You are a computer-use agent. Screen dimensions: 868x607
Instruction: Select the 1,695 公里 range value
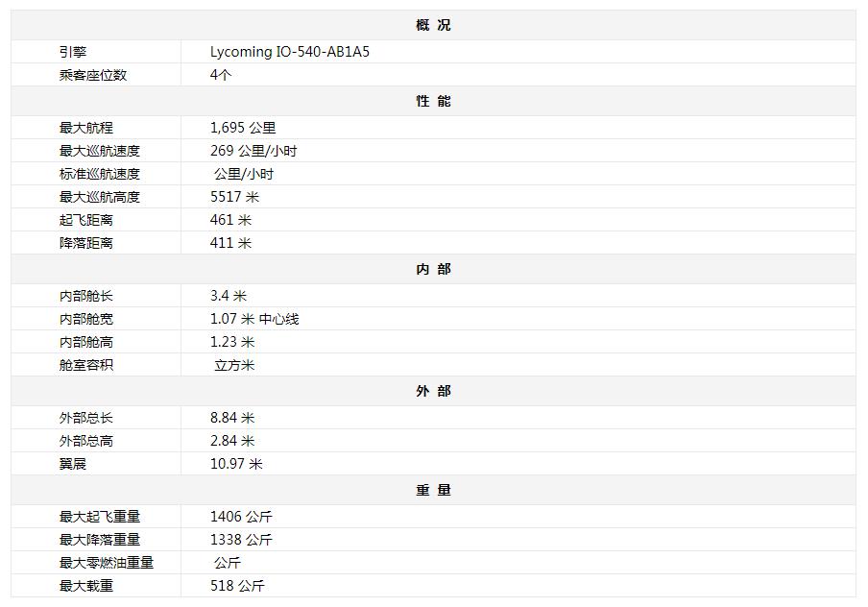click(x=243, y=128)
